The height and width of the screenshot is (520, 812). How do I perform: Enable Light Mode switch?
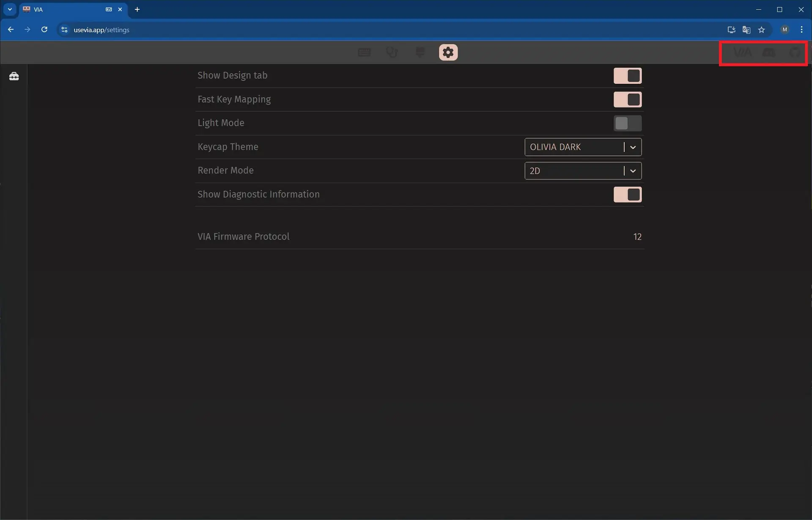(627, 123)
